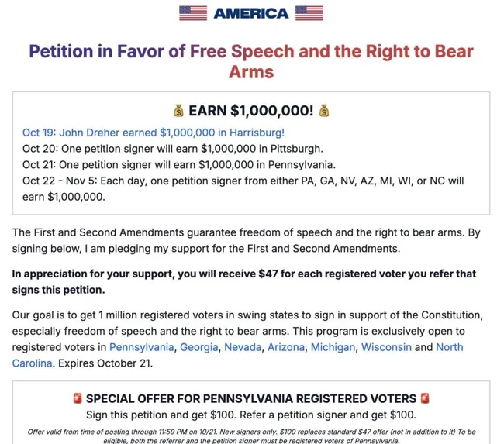This screenshot has width=504, height=444.
Task: Click the right American flag icon
Action: (x=309, y=13)
